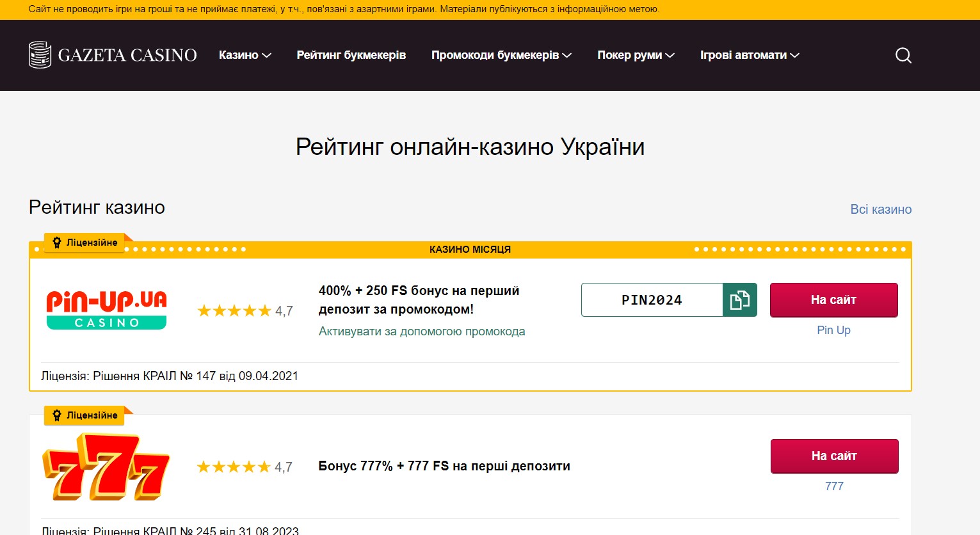Open the Pin Up review link
Image resolution: width=980 pixels, height=535 pixels.
pos(833,330)
